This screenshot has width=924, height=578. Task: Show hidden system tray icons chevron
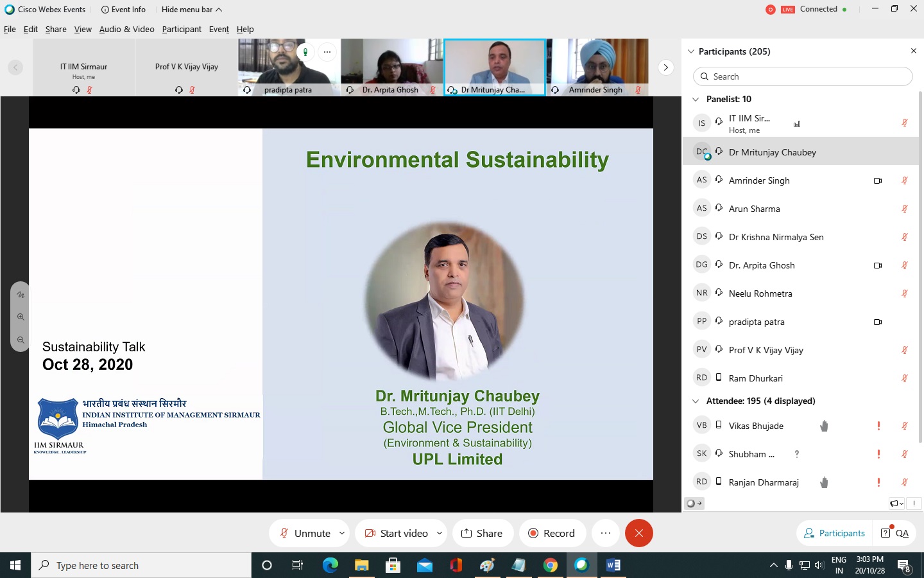pos(774,565)
